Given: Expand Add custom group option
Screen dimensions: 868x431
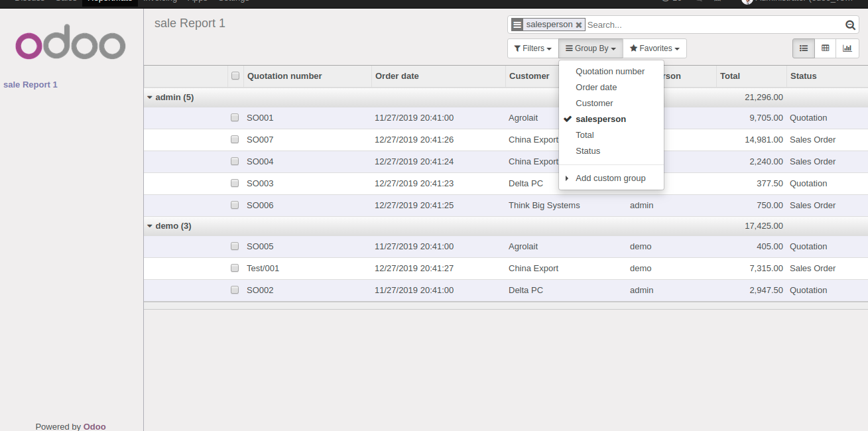Looking at the screenshot, I should point(610,178).
